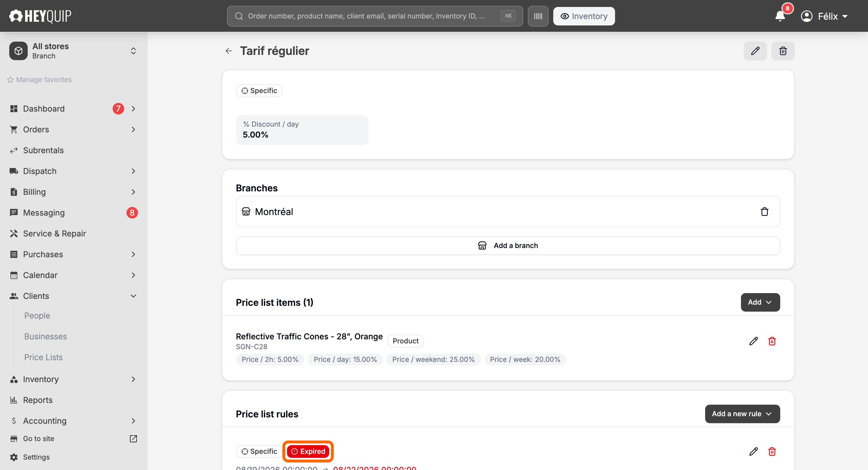
Task: Click the Expired status badge
Action: click(x=308, y=452)
